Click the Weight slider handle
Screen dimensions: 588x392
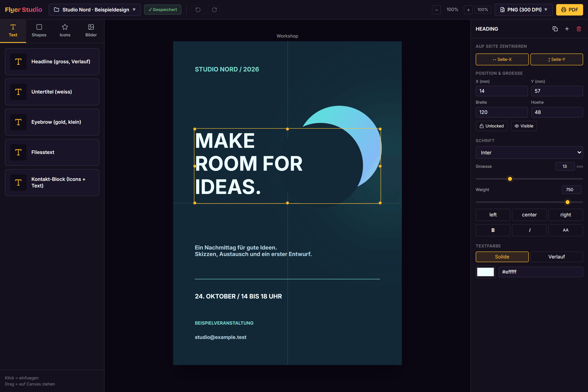coord(568,202)
